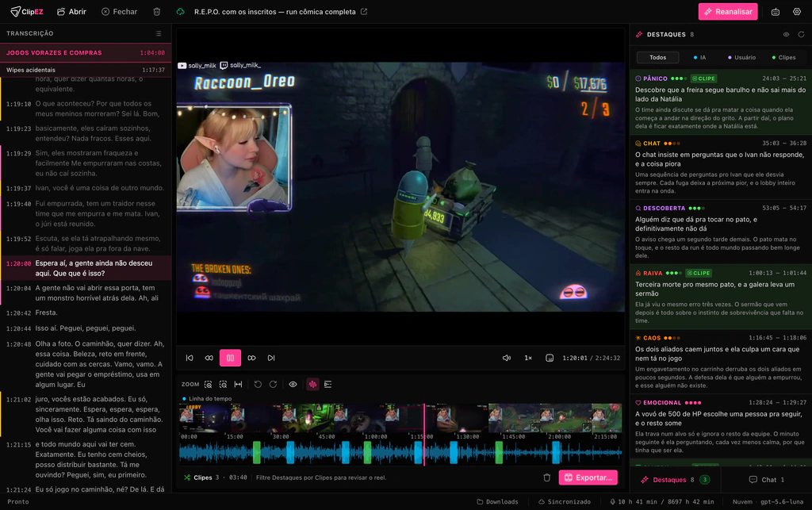Switch to the Destaques bottom tab
812x510 pixels.
click(x=676, y=479)
